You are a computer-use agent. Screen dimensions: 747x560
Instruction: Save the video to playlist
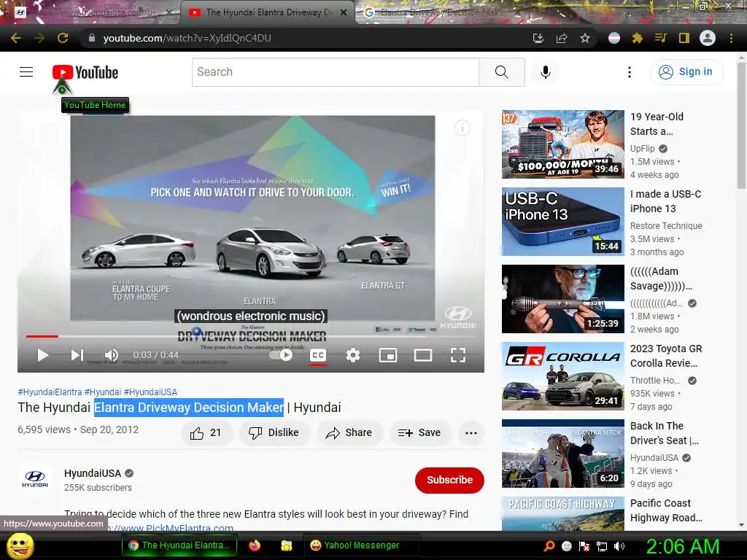click(x=419, y=433)
